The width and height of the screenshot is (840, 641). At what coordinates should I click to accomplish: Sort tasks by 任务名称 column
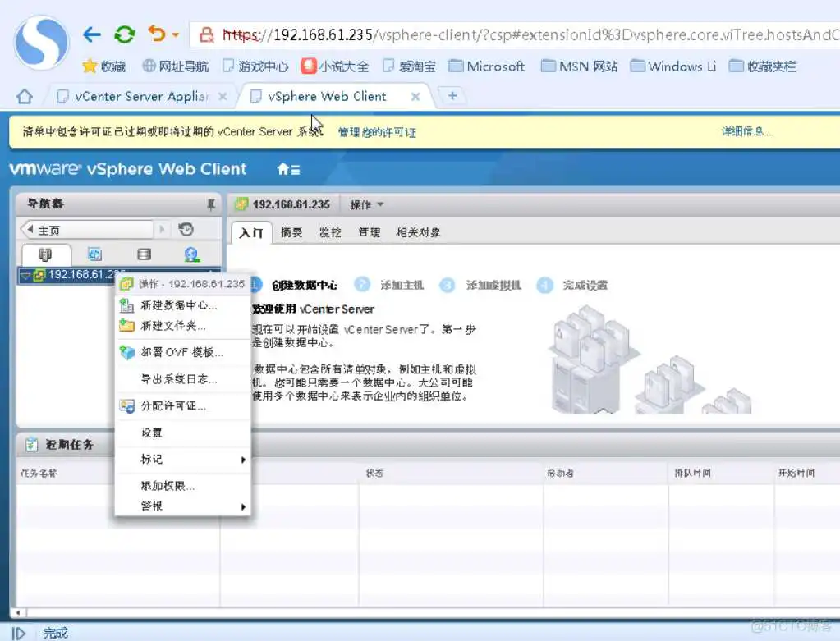click(39, 474)
